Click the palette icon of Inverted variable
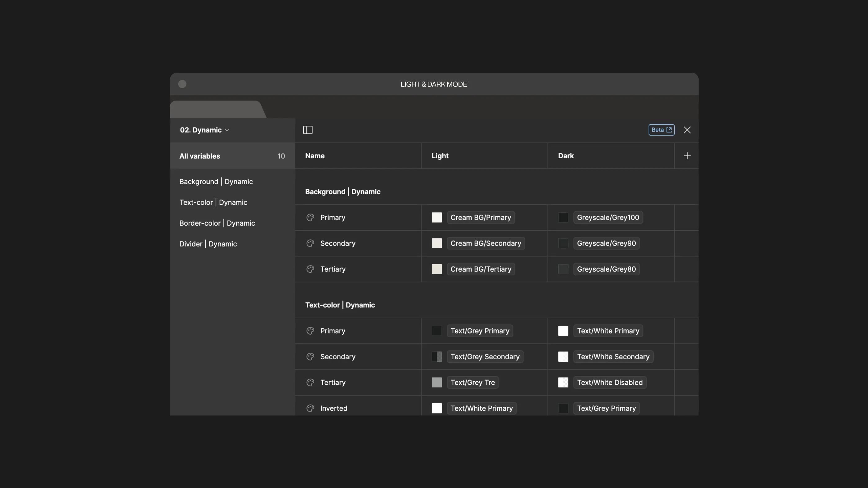This screenshot has height=488, width=868. click(310, 408)
